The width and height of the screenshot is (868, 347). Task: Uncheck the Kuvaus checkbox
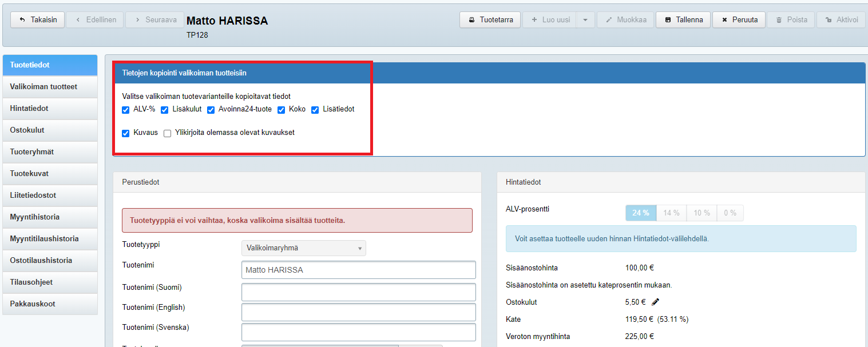(126, 133)
